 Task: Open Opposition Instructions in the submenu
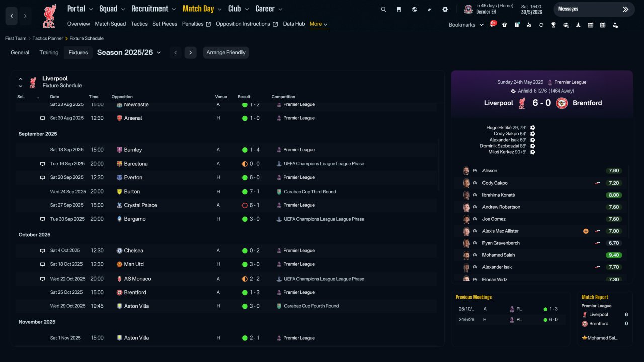(x=247, y=24)
